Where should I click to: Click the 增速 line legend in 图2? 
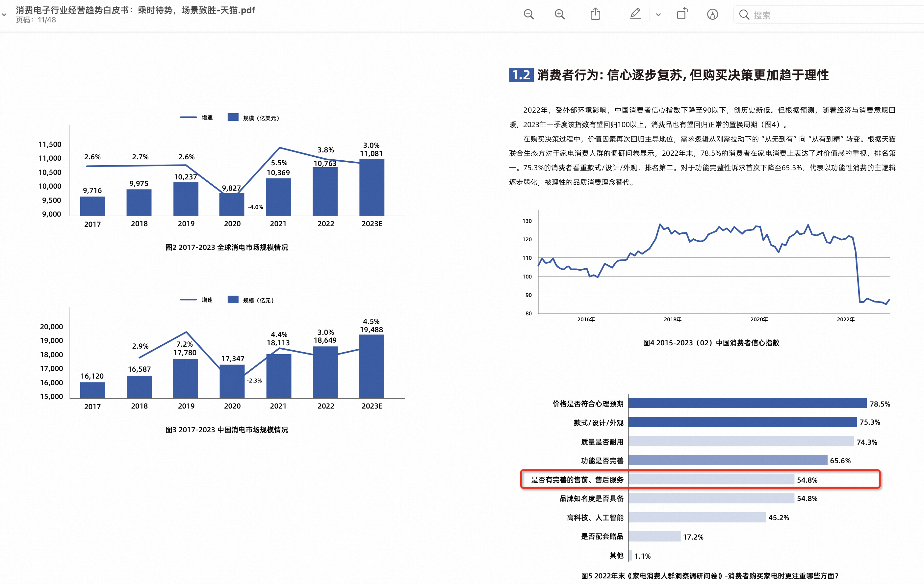click(x=189, y=117)
